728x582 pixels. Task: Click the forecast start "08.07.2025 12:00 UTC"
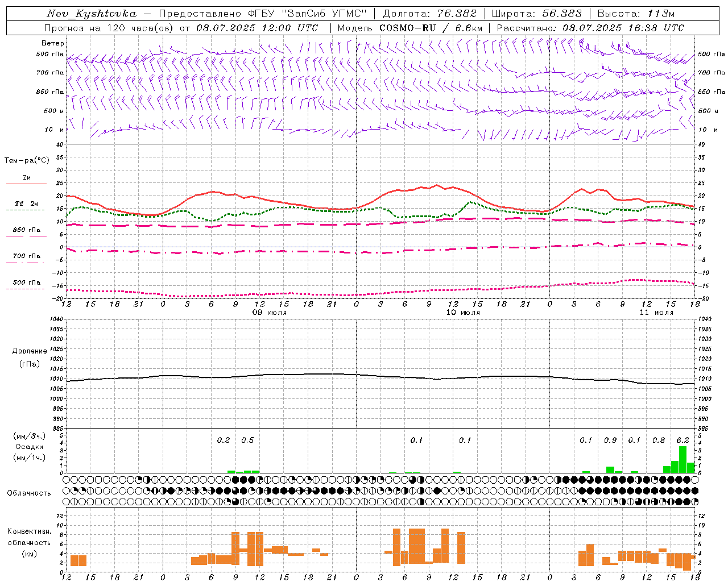[x=257, y=28]
